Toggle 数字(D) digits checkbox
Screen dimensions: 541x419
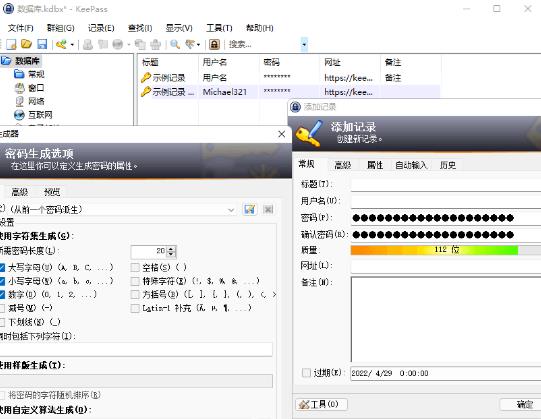coord(2,294)
